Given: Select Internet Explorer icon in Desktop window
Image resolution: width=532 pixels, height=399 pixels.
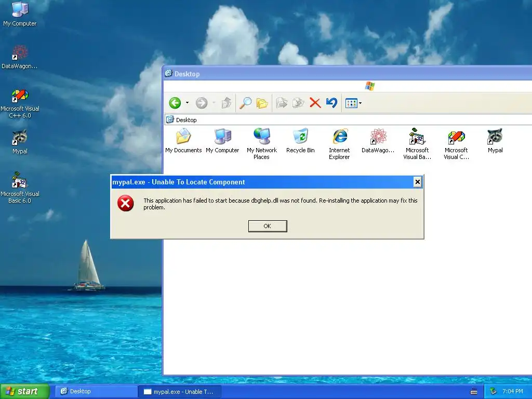Looking at the screenshot, I should (x=339, y=144).
